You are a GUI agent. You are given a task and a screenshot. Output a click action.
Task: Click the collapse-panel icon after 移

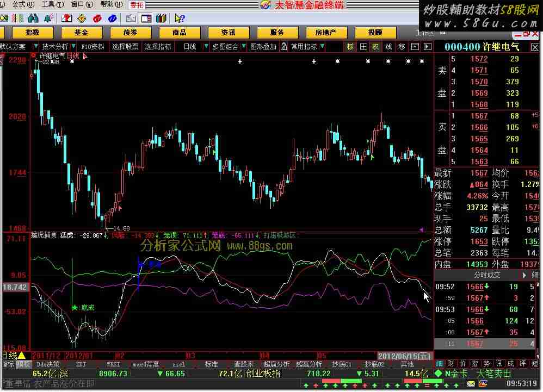[415, 46]
